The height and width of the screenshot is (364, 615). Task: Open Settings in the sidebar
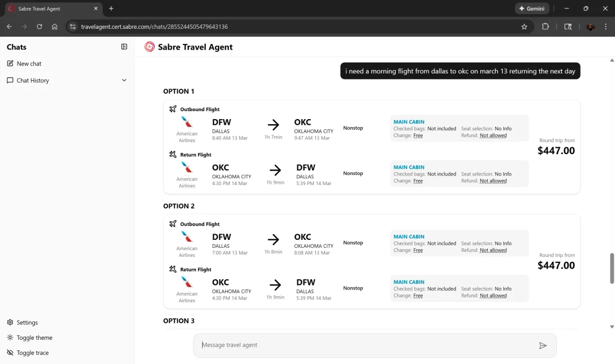[x=23, y=322]
